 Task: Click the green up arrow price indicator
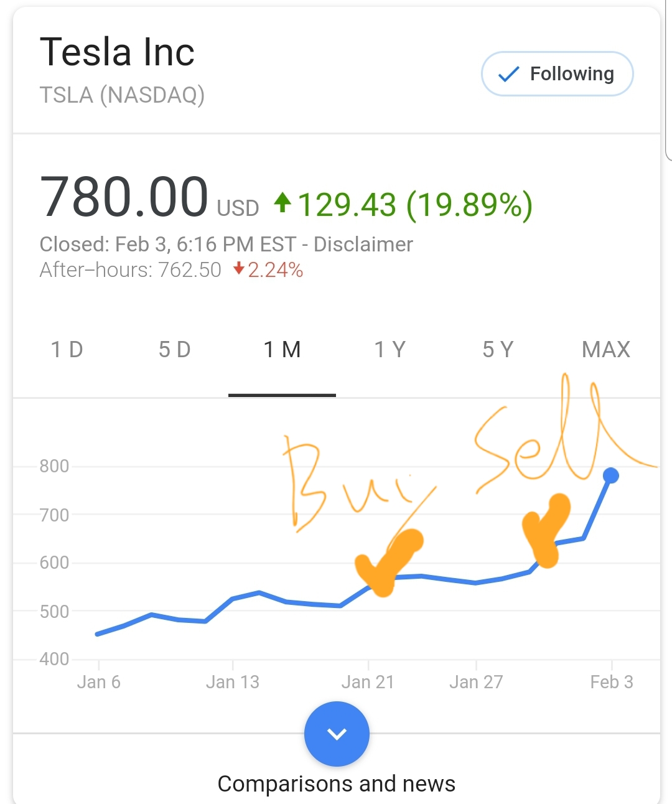282,202
